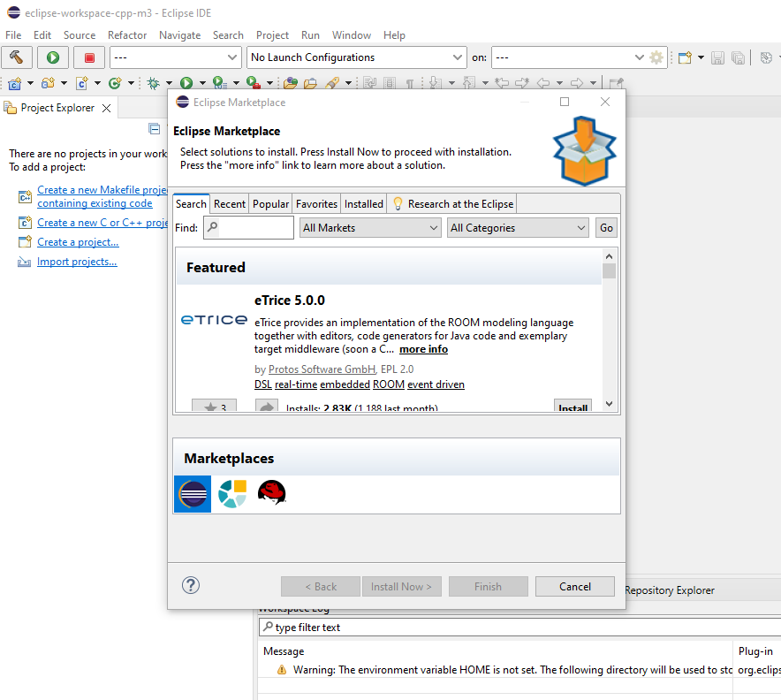Click the help question mark icon
Viewport: 781px width, 700px height.
(191, 585)
